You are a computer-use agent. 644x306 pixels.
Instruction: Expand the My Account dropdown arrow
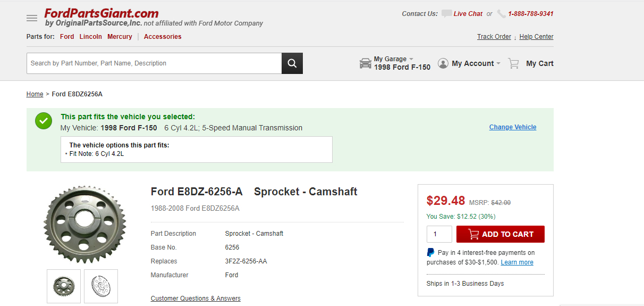498,64
